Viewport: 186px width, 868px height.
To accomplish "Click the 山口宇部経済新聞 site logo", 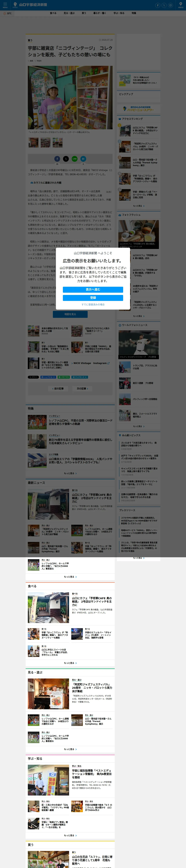I will (30, 5).
